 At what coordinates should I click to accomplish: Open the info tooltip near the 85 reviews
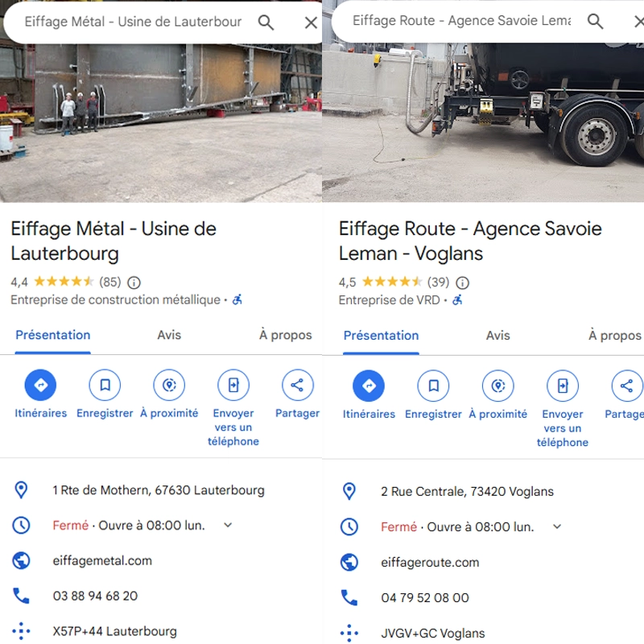pos(134,283)
